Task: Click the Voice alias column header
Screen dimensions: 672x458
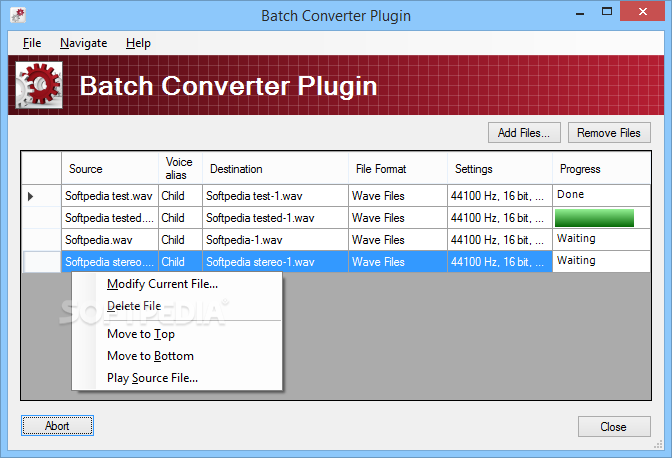Action: [x=180, y=168]
